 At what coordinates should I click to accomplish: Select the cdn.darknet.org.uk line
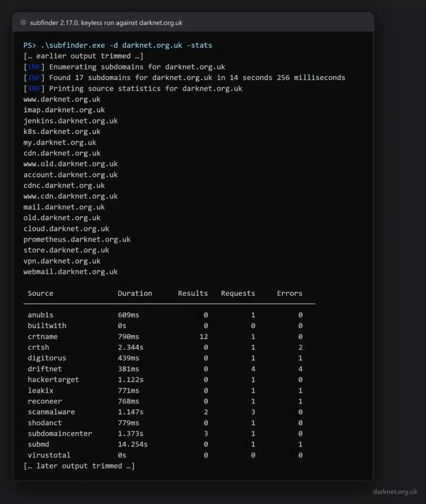(x=62, y=153)
